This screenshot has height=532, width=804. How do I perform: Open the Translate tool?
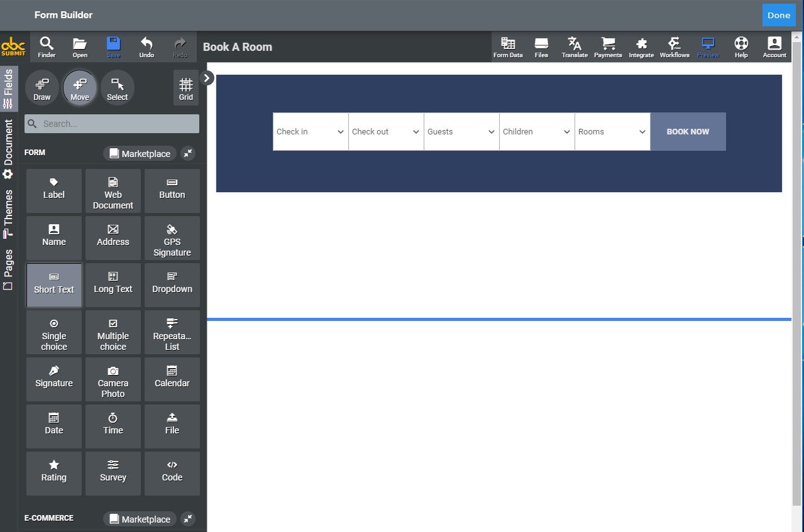pos(575,47)
